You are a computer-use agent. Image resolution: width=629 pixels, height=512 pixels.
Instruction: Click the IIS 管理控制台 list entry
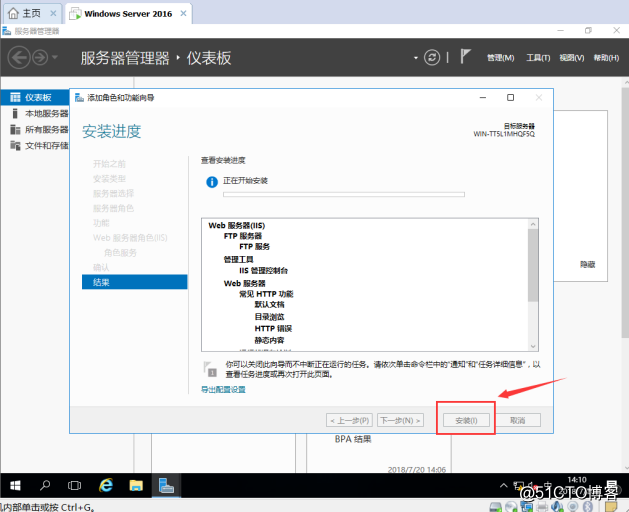click(263, 270)
